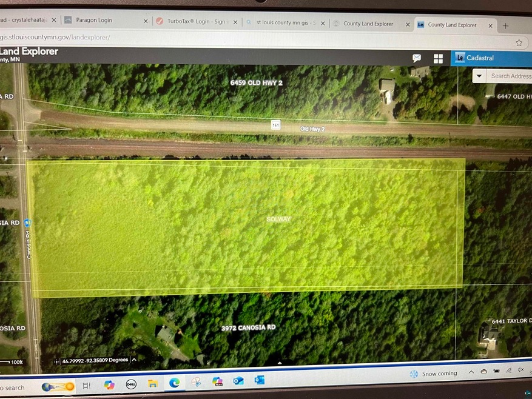Show hidden system tray icons

(471, 372)
